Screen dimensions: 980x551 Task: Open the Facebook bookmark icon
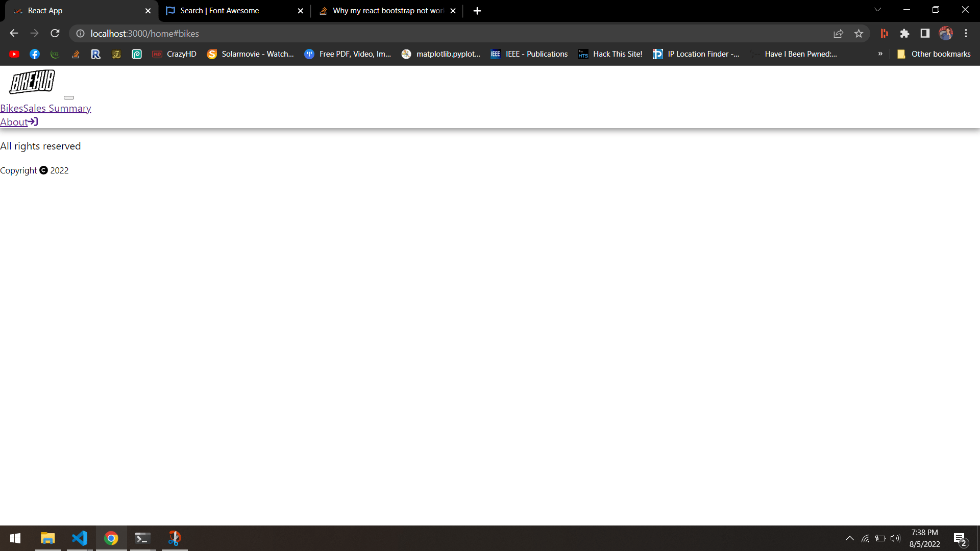(x=34, y=54)
